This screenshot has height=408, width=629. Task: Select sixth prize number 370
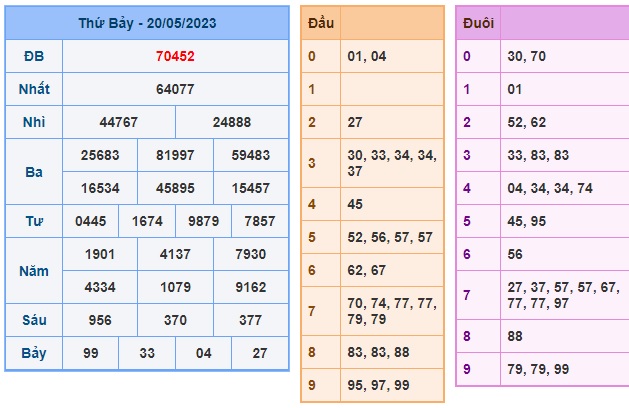tap(175, 320)
